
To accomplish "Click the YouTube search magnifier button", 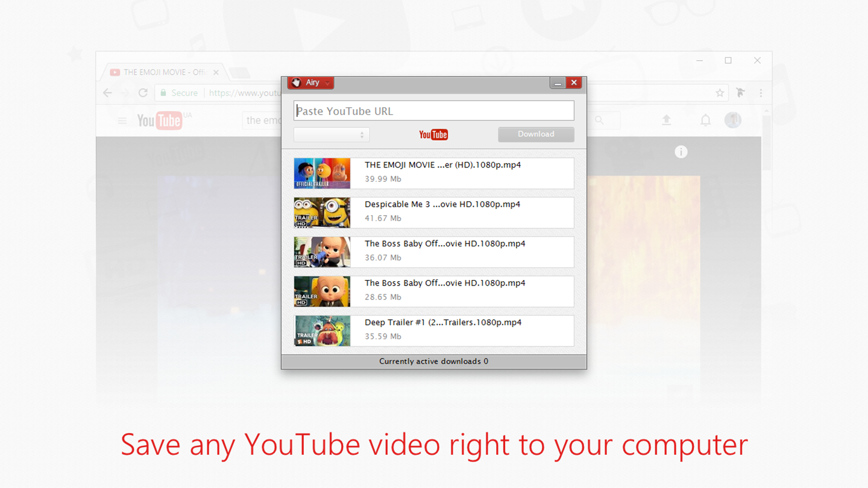I will 599,120.
